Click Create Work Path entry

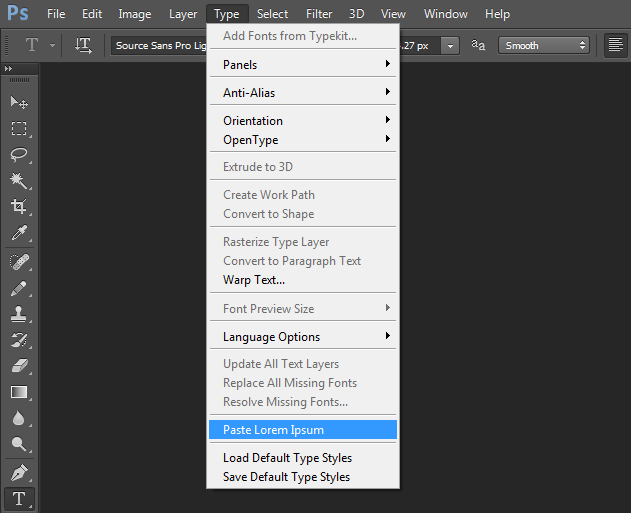(303, 195)
